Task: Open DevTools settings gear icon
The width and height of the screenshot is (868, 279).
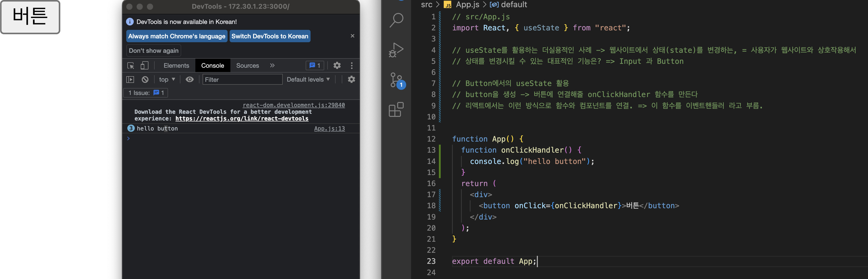Action: 337,66
